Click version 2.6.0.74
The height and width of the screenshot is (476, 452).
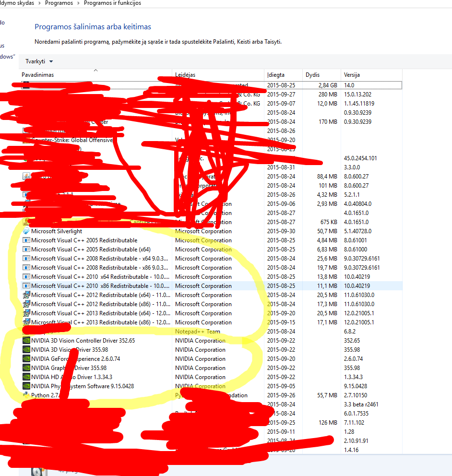353,359
